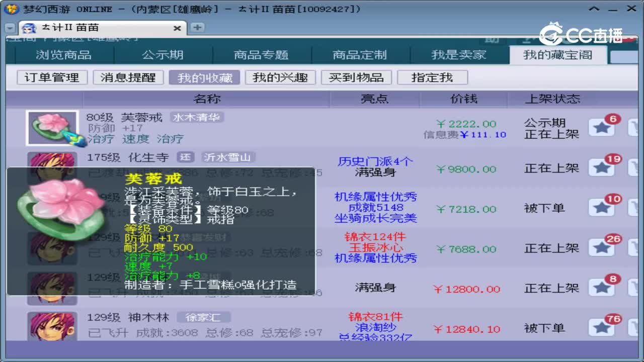Click the star icon with badge 10
This screenshot has height=362, width=644.
click(x=602, y=207)
